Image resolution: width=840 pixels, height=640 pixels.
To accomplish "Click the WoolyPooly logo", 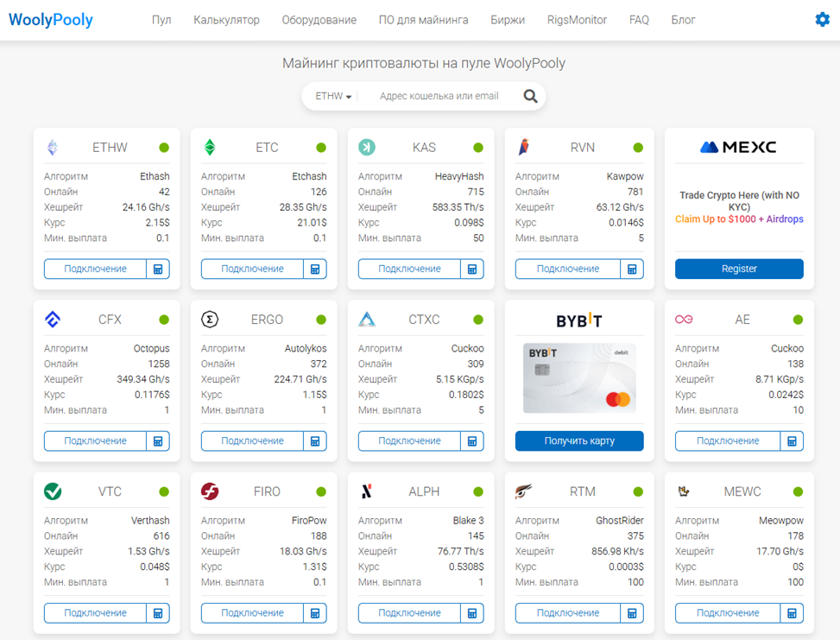I will click(x=51, y=20).
